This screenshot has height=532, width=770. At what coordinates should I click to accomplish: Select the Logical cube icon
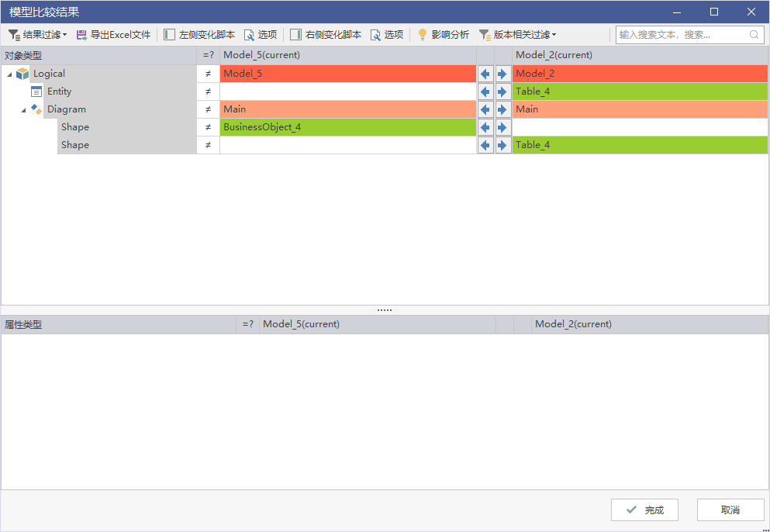coord(22,74)
